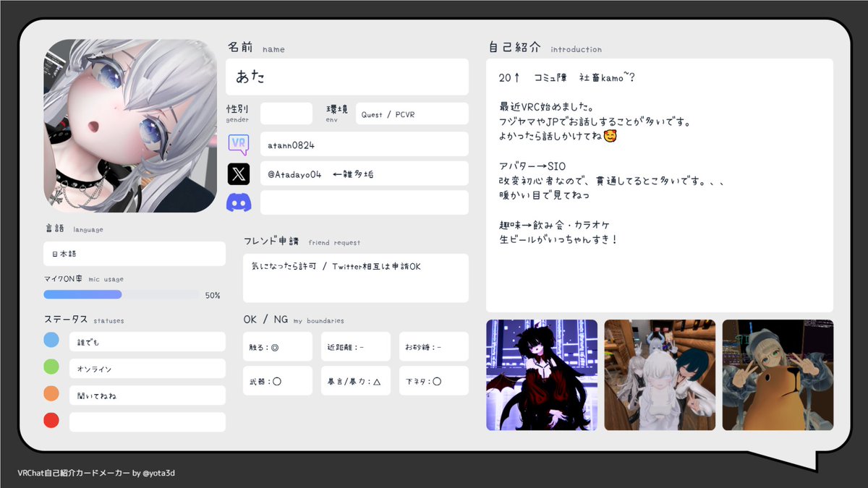Open the leftmost avatar gallery photo

coord(541,374)
